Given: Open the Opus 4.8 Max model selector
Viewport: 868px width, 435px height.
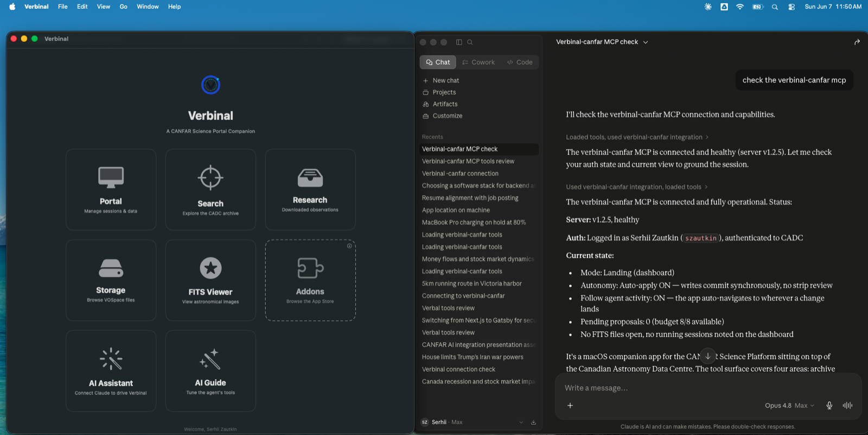Looking at the screenshot, I should (x=789, y=406).
